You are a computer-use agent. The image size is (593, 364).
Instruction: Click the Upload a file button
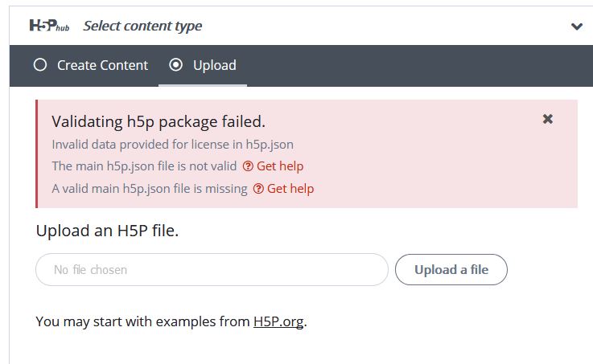[x=451, y=270]
